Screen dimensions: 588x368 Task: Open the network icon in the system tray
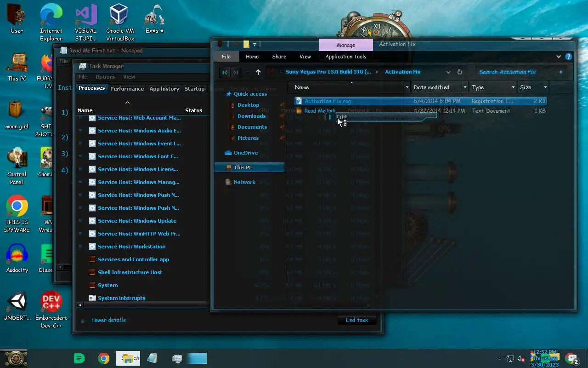click(510, 358)
